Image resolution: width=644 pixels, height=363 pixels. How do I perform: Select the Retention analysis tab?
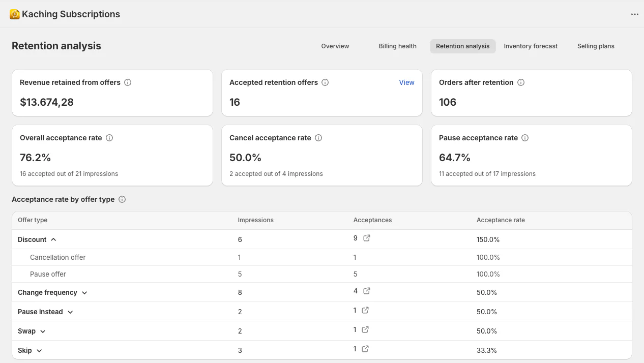[x=463, y=46]
